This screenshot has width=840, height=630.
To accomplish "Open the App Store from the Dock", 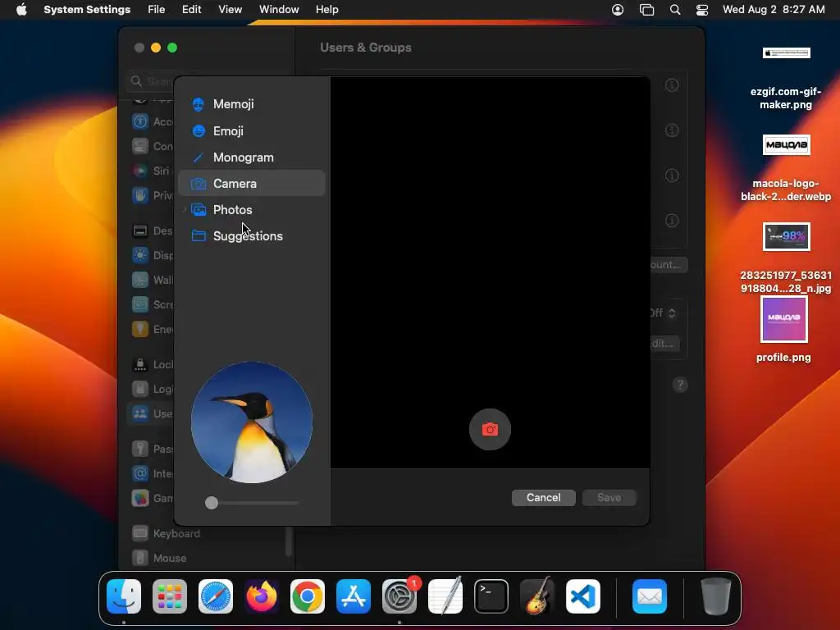I will pos(354,596).
